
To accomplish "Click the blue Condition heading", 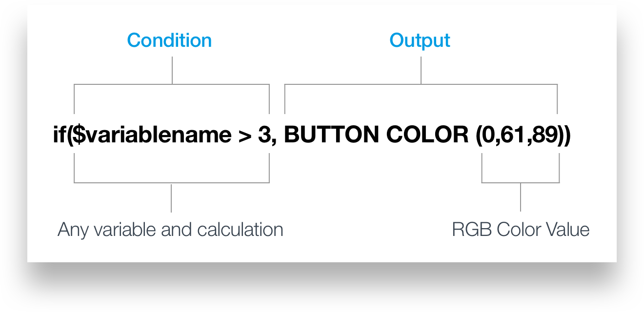I will coord(169,40).
